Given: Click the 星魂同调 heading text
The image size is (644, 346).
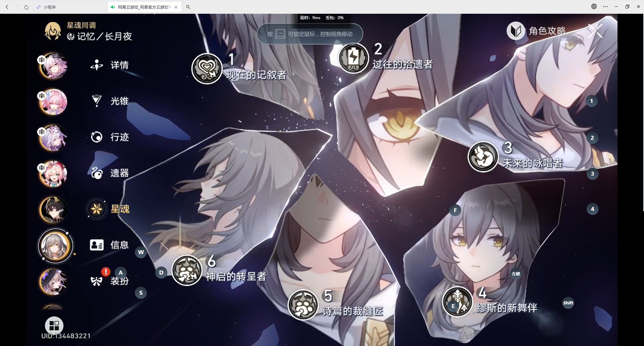Looking at the screenshot, I should tap(81, 25).
